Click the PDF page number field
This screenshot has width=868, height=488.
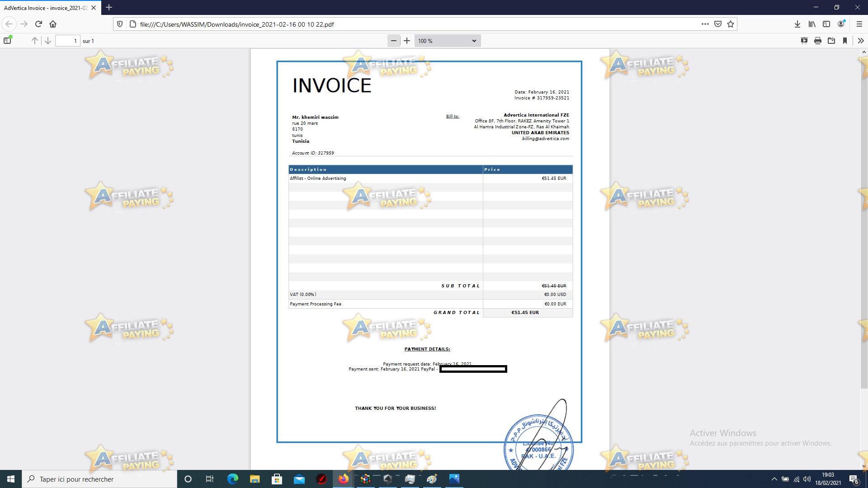(67, 41)
